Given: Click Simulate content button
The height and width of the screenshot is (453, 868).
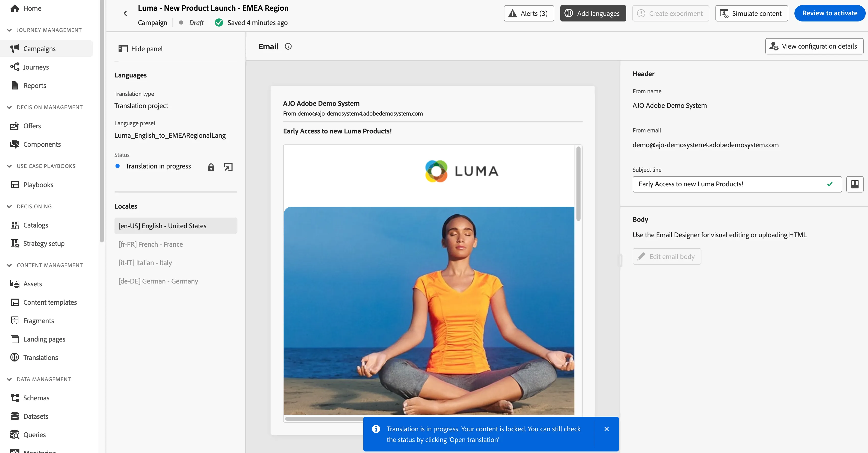Looking at the screenshot, I should [x=751, y=14].
